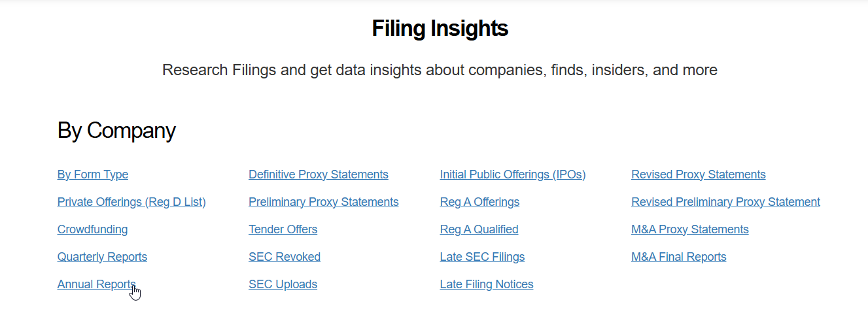Screen dimensions: 868x317
Task: Select Definitive Proxy Statements
Action: coord(318,175)
